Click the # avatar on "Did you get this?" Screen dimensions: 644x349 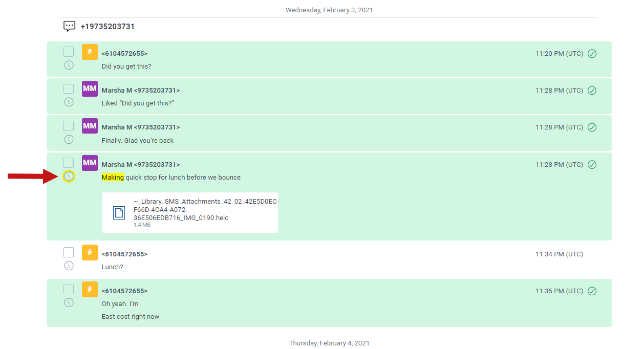pos(90,52)
